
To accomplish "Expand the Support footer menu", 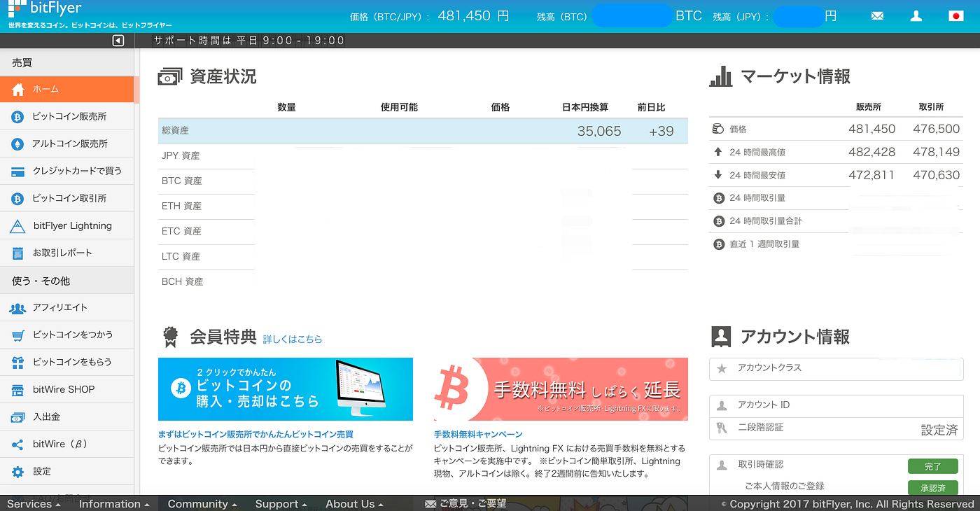I will pyautogui.click(x=281, y=504).
